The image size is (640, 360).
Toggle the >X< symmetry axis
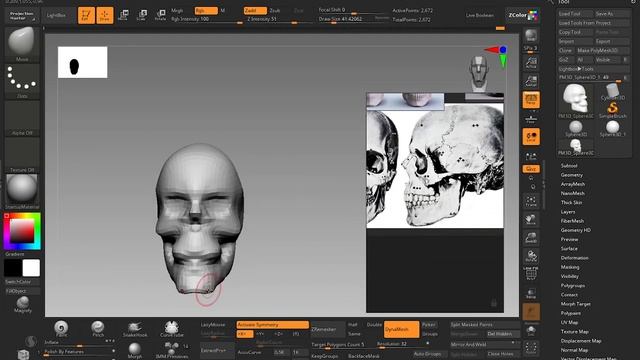click(245, 334)
